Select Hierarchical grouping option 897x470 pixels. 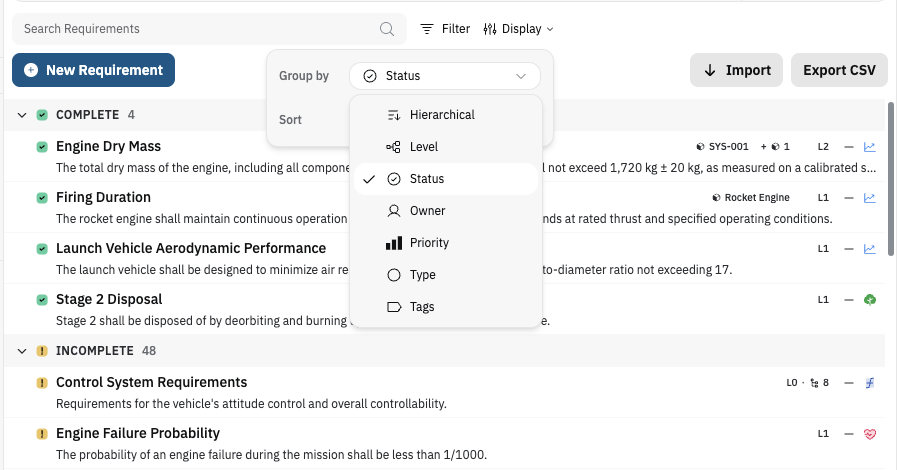click(446, 115)
